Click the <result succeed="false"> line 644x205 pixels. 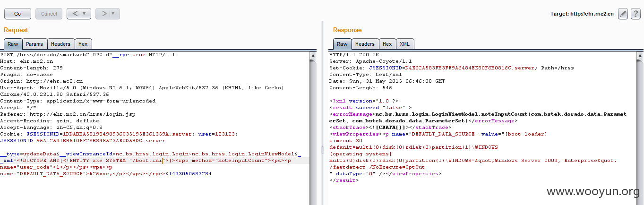pyautogui.click(x=370, y=108)
